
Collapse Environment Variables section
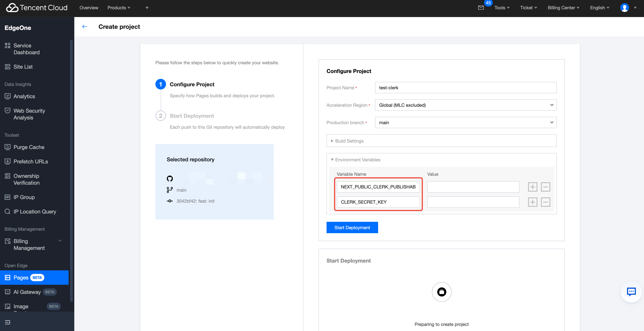click(356, 160)
